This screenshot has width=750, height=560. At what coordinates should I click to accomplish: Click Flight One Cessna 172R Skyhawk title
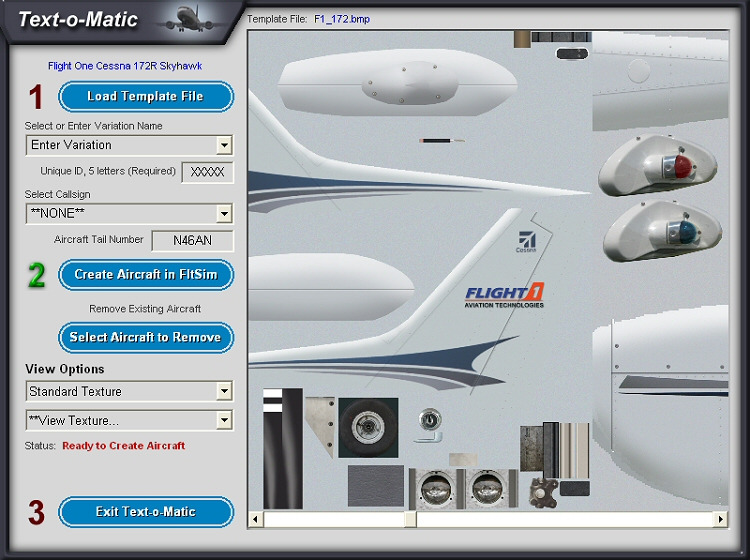tap(125, 66)
